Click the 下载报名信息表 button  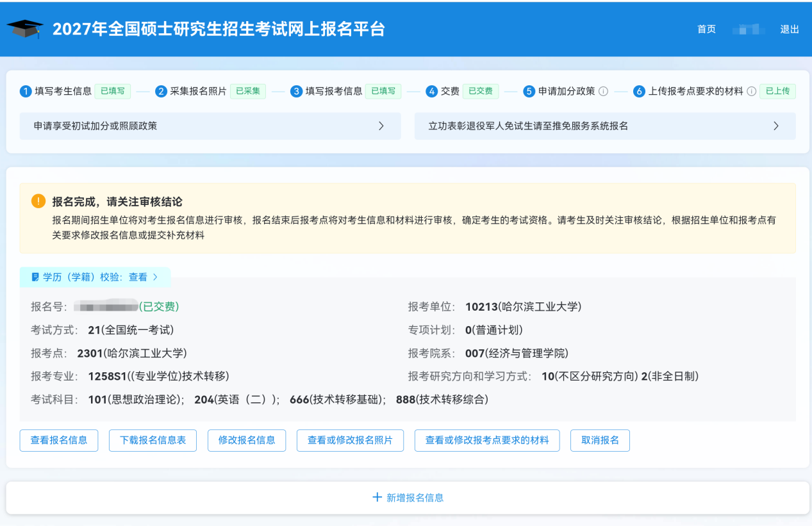pyautogui.click(x=153, y=440)
